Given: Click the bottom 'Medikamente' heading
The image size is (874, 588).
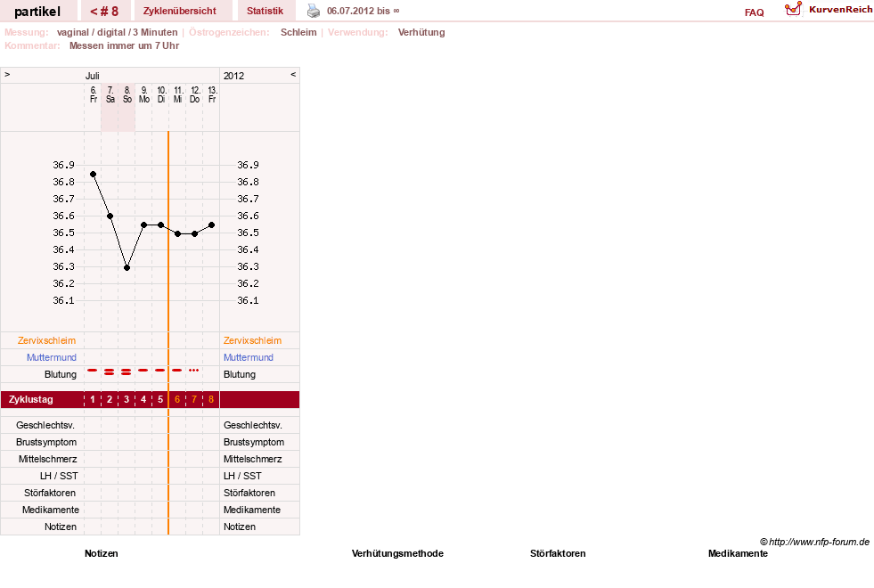Looking at the screenshot, I should click(738, 553).
